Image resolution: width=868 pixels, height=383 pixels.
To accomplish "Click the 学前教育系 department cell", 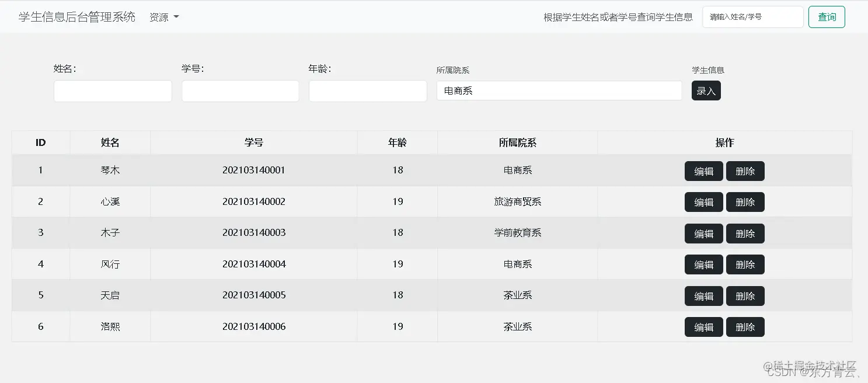I will pos(518,232).
